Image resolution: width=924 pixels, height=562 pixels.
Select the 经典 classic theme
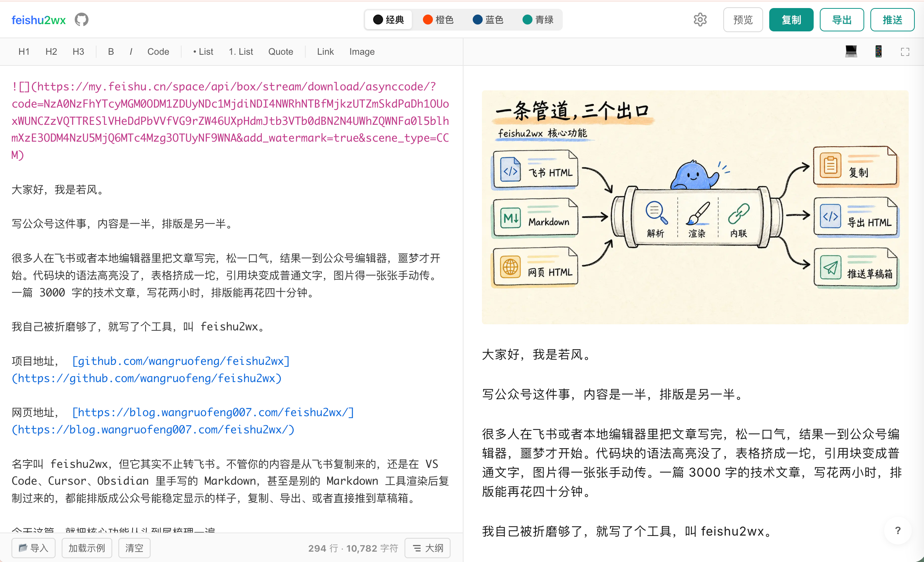[x=388, y=20]
